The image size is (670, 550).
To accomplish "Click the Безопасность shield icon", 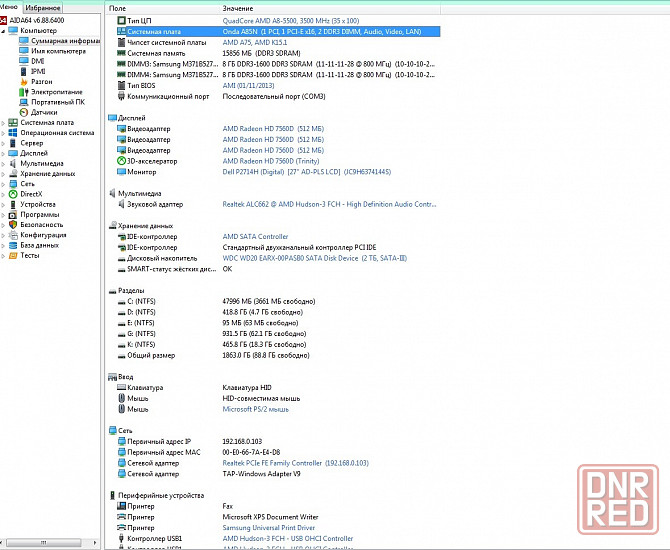I will click(x=13, y=225).
